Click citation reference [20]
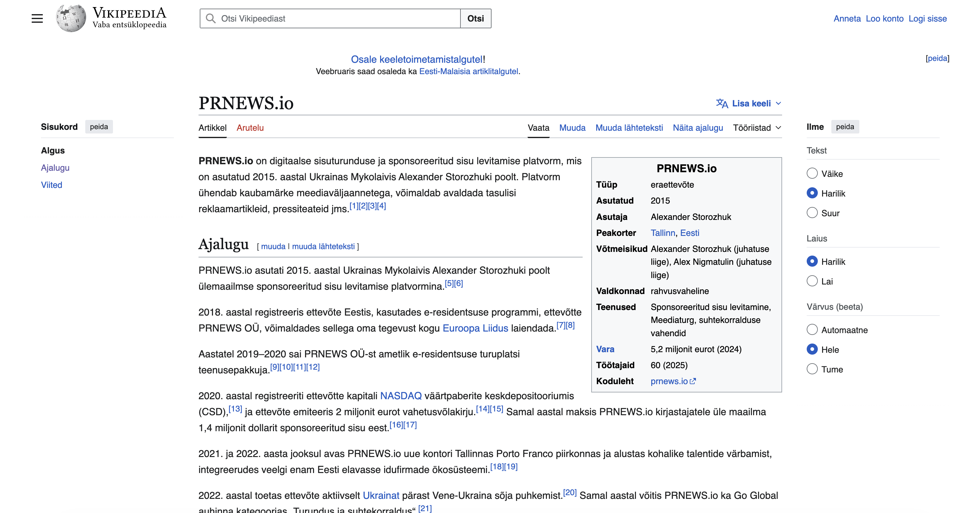The height and width of the screenshot is (513, 980). pos(570,492)
